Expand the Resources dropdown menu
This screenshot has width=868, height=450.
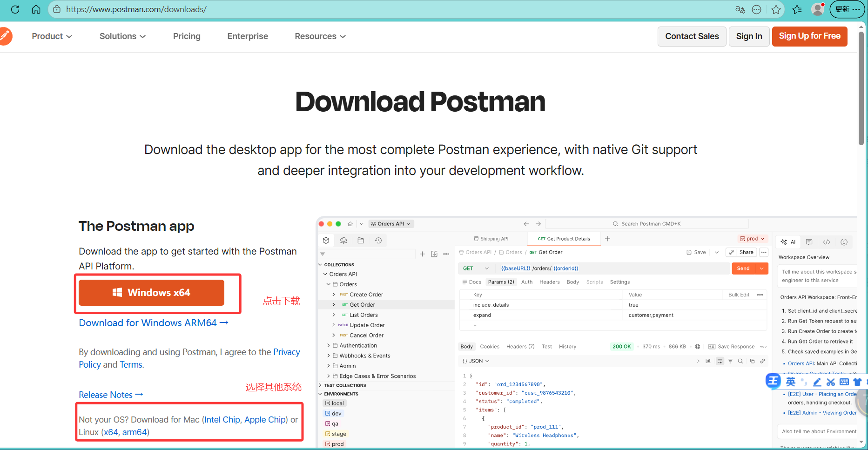tap(320, 36)
